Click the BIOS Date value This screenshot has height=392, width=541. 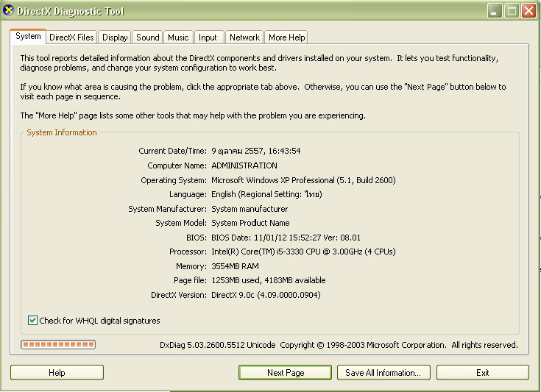(x=286, y=238)
